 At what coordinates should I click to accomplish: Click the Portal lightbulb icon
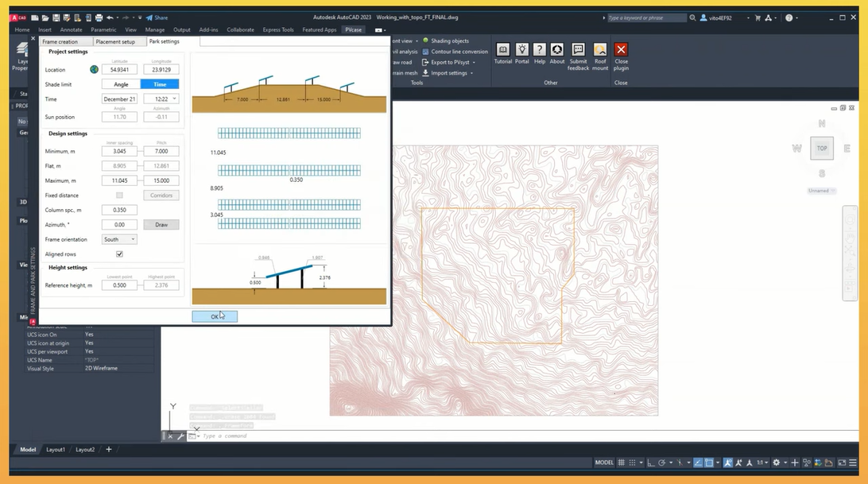pyautogui.click(x=521, y=50)
